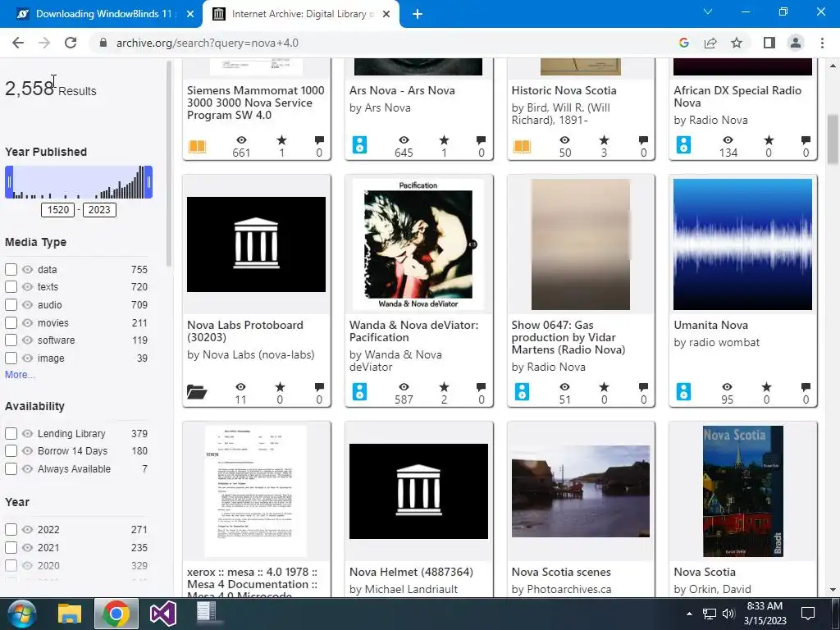Click the audio icon on Wanda & Nova deViator card

point(359,391)
